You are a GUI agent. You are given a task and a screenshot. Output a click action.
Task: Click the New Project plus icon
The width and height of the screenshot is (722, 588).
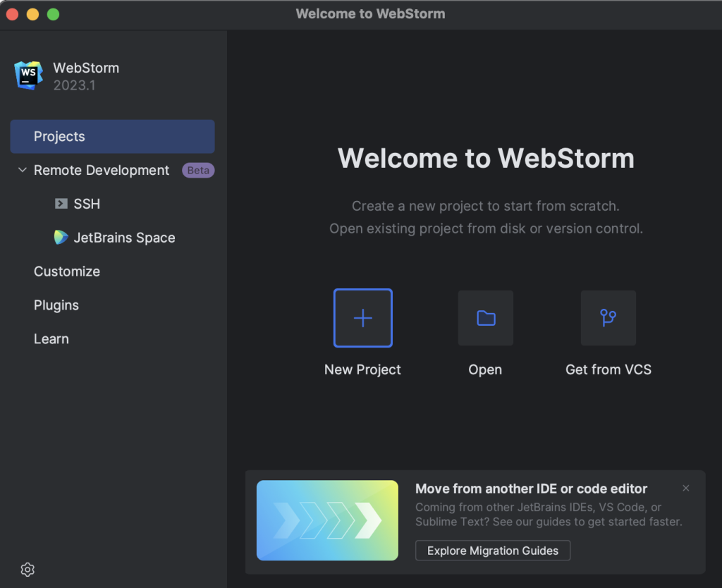tap(362, 318)
